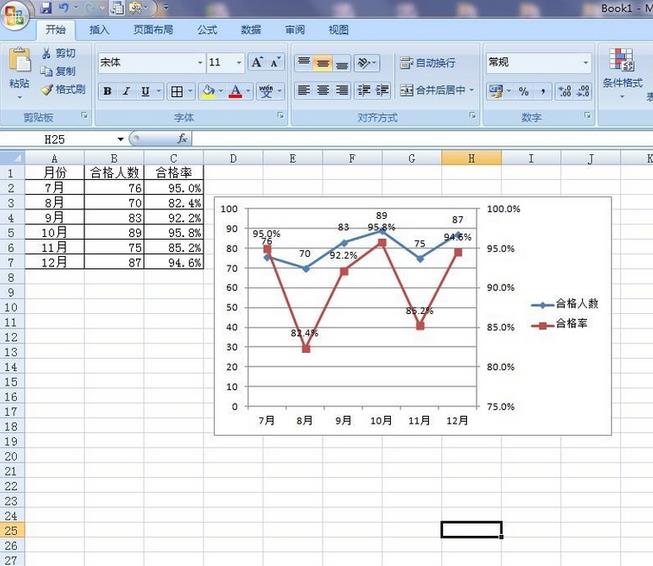Click the Paste clipboard icon

[x=20, y=60]
